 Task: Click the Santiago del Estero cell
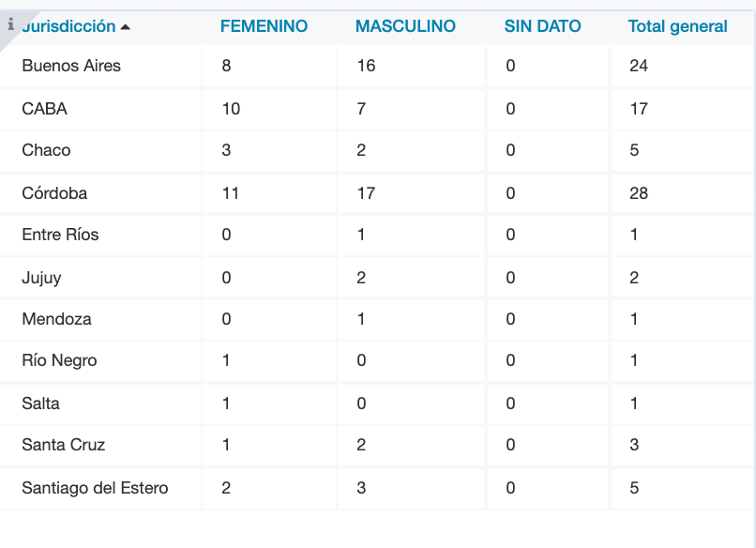[x=95, y=488]
